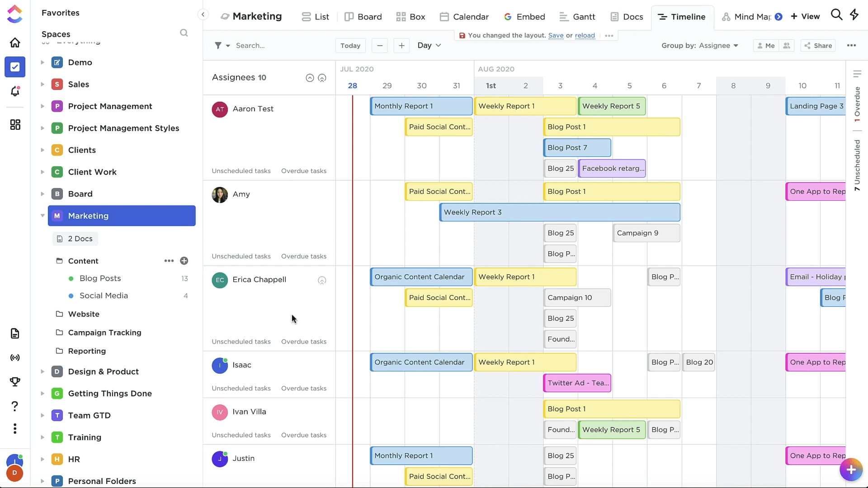This screenshot has height=488, width=868.
Task: Open the lightning bolt automations icon
Action: tap(854, 15)
